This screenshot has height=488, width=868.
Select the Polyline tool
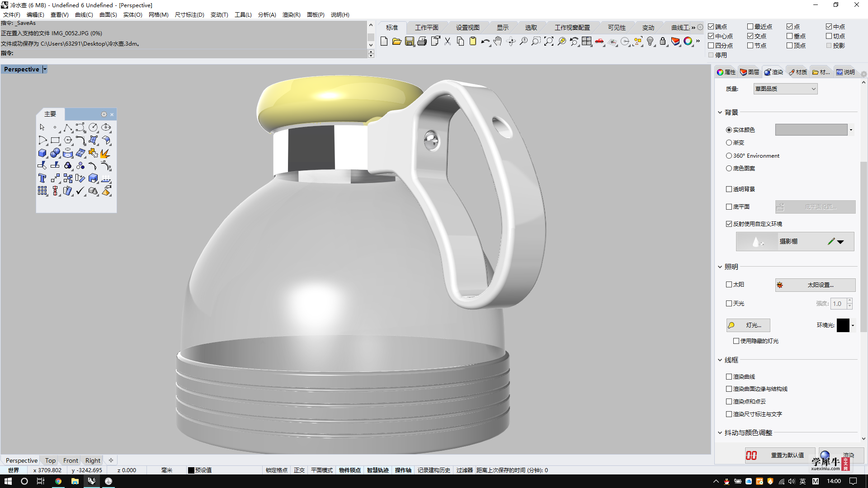pos(68,127)
